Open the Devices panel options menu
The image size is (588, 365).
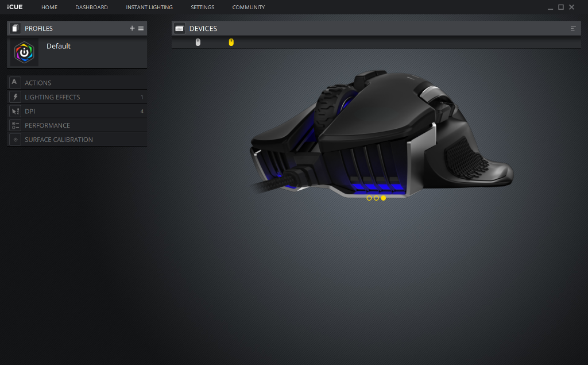[572, 28]
